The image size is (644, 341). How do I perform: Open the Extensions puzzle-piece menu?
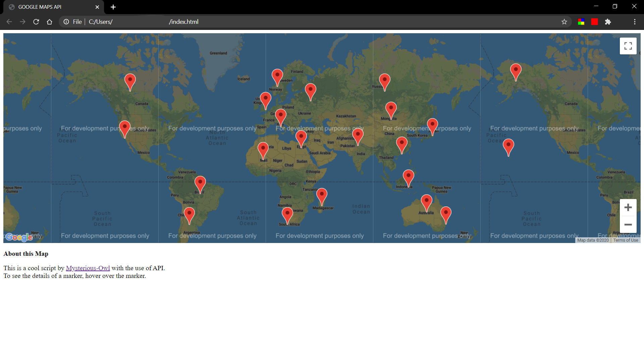(x=608, y=22)
